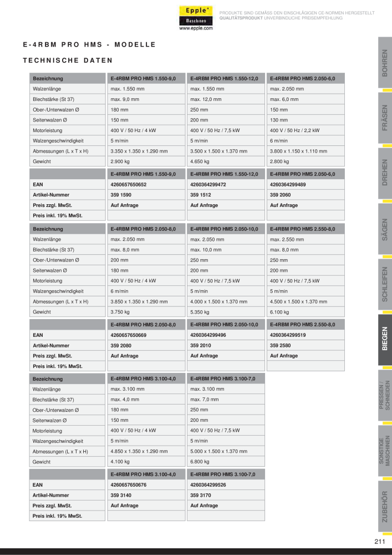Screen dimensions: 392x555
Task: Click sheet thickness max. 12,0 mm
Action: [206, 99]
